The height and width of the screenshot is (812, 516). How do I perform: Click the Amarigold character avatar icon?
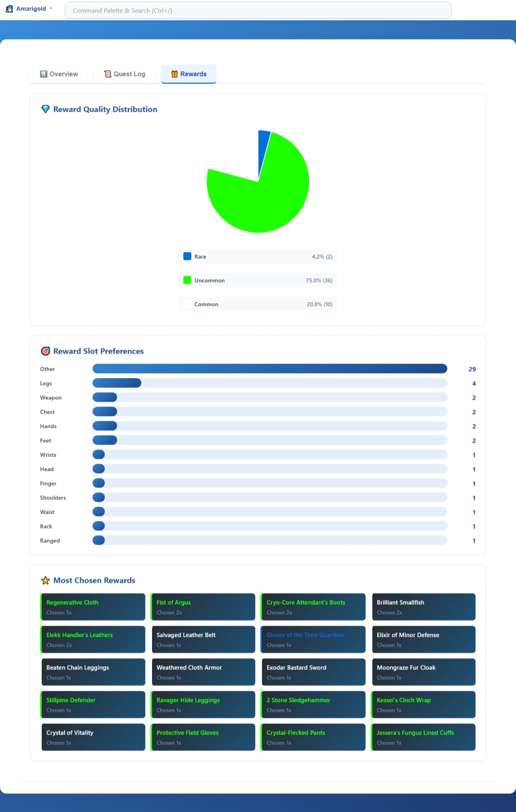point(9,9)
